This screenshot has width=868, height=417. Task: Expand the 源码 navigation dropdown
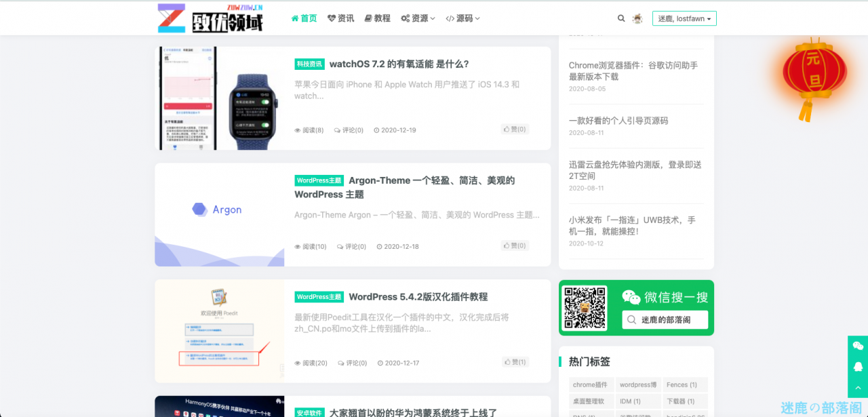(463, 18)
